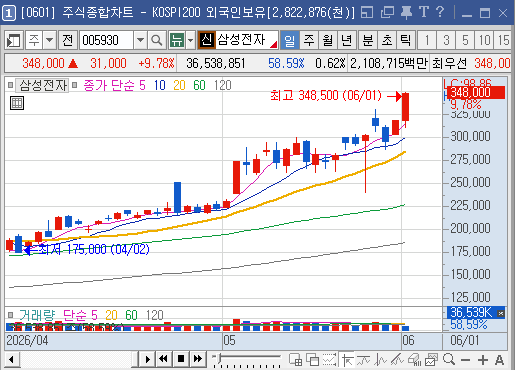Viewport: 515px width, 370px height.
Task: Close the 36,539K volume value tag
Action: point(501,313)
